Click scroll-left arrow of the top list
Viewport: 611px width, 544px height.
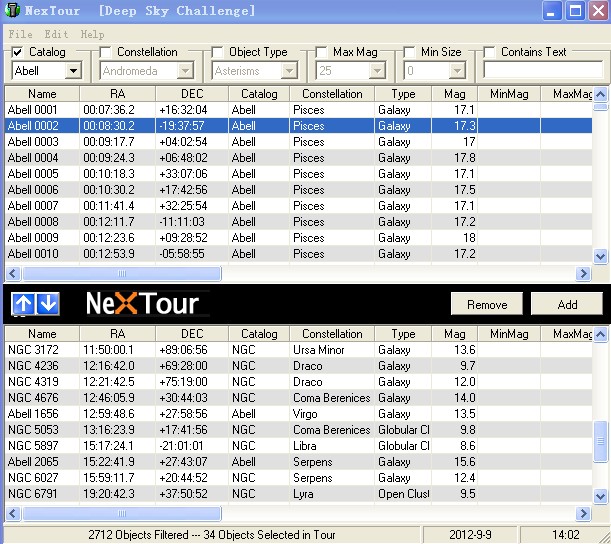tap(13, 274)
